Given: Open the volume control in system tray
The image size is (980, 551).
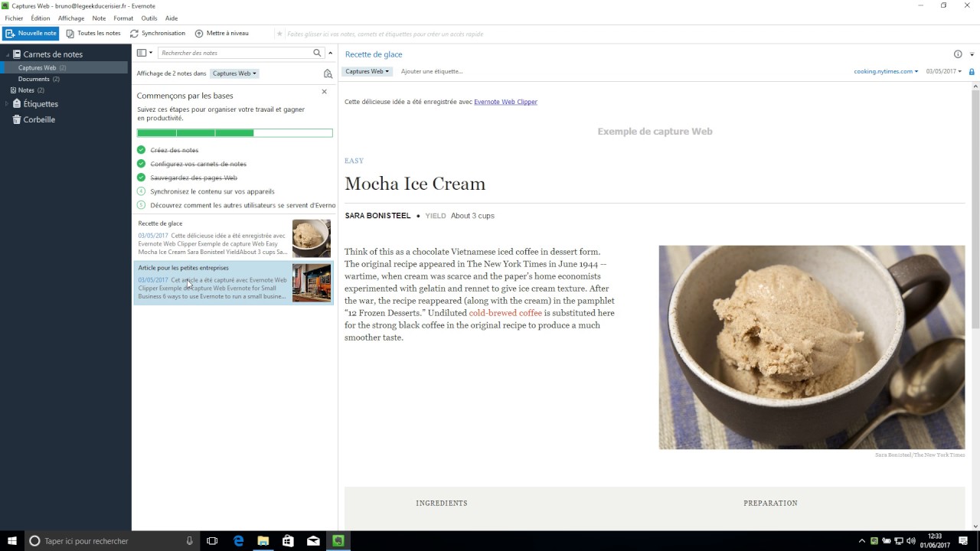Looking at the screenshot, I should (911, 541).
